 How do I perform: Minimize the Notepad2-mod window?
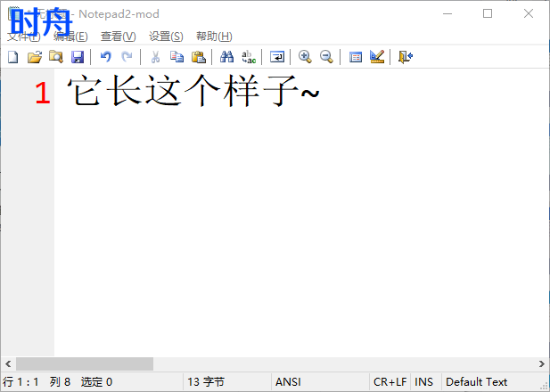pyautogui.click(x=447, y=13)
